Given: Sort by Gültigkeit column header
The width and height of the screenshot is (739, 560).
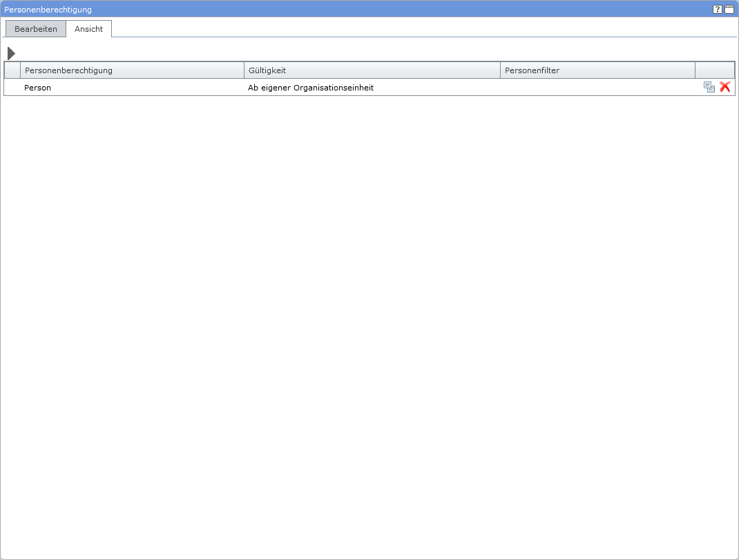Looking at the screenshot, I should point(372,70).
